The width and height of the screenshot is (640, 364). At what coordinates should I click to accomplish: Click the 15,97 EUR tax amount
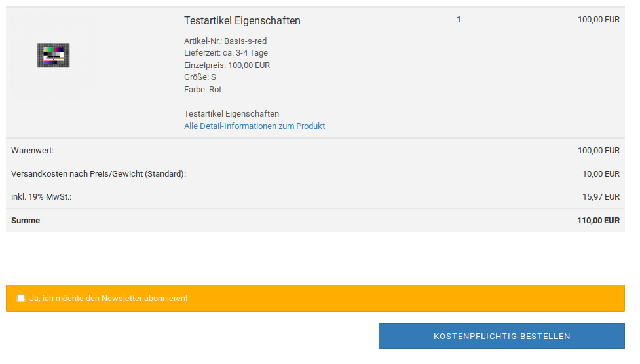[601, 197]
